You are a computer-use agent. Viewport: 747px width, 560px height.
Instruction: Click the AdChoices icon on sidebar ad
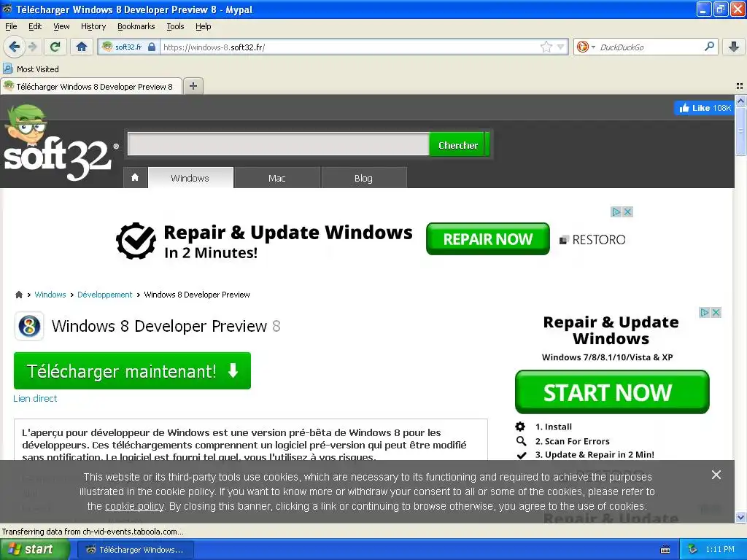coord(705,312)
